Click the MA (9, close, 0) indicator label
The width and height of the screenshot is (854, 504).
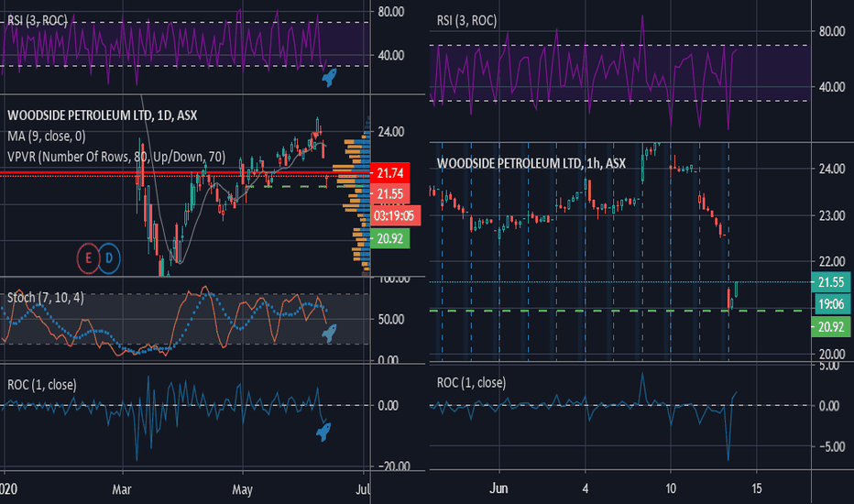point(47,137)
